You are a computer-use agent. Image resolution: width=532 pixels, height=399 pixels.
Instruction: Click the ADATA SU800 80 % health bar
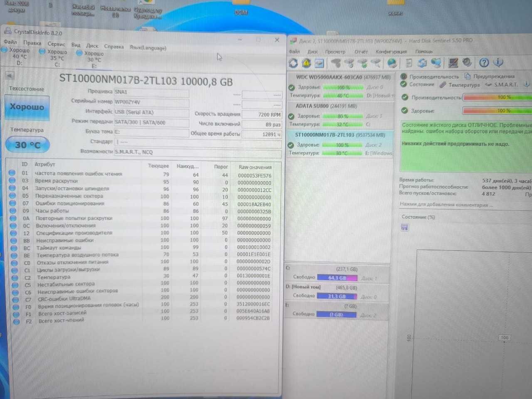pos(342,116)
